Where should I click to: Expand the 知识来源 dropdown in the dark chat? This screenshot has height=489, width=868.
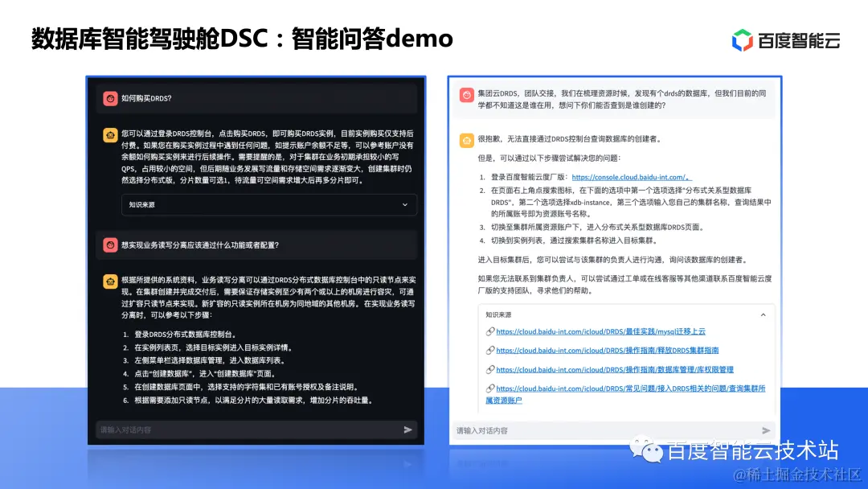pyautogui.click(x=407, y=204)
